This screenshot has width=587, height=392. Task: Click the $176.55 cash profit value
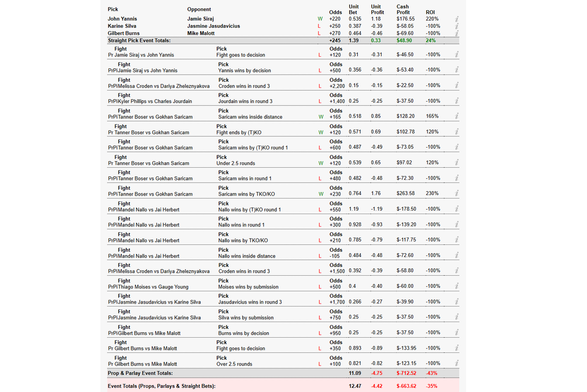[405, 19]
